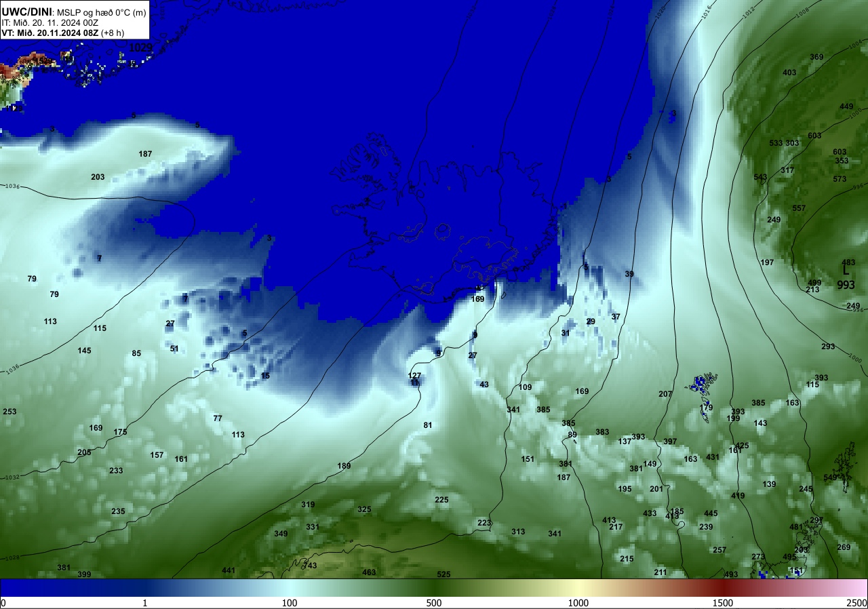Click the 549 value at Shetland
868x609 pixels.
click(x=830, y=477)
